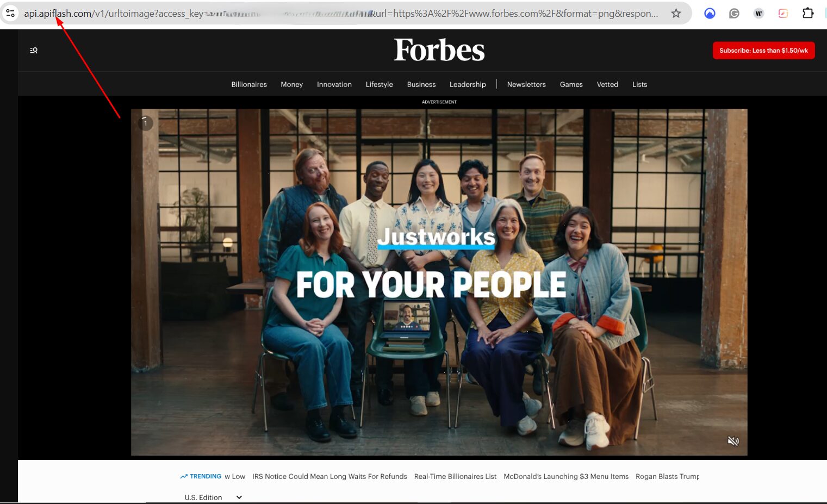Viewport: 827px width, 504px height.
Task: Open the Forbes menu and search icon
Action: coord(34,51)
